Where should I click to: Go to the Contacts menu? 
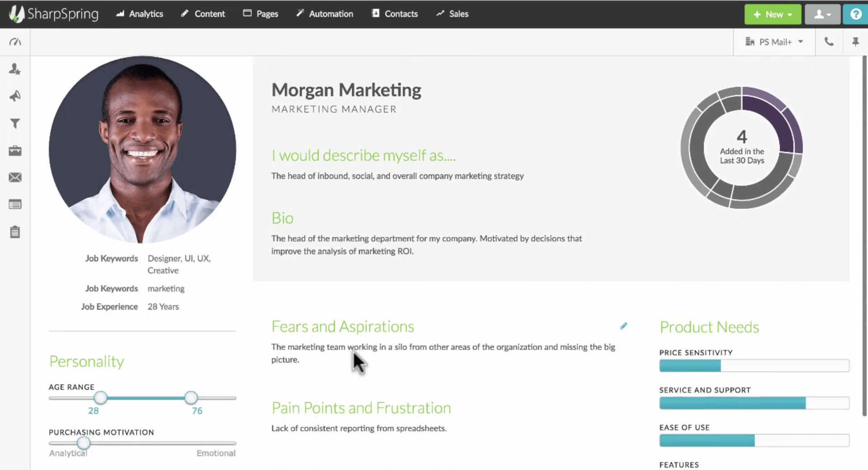[x=395, y=14]
